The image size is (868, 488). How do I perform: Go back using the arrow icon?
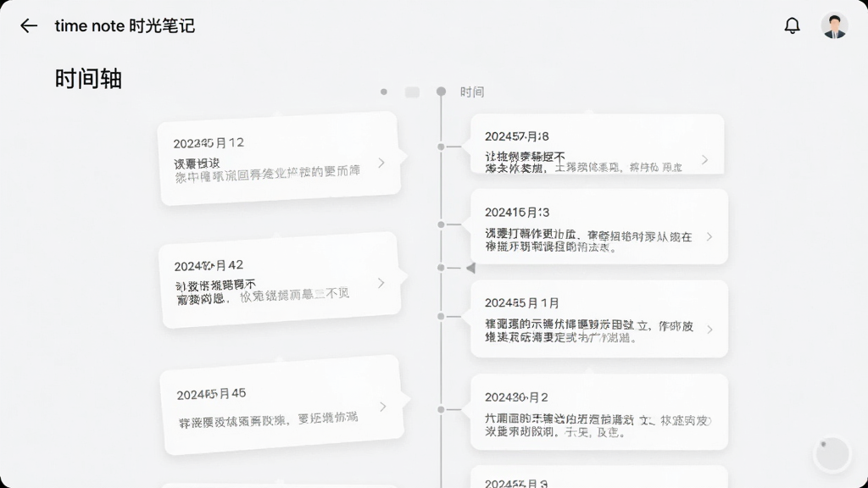29,25
